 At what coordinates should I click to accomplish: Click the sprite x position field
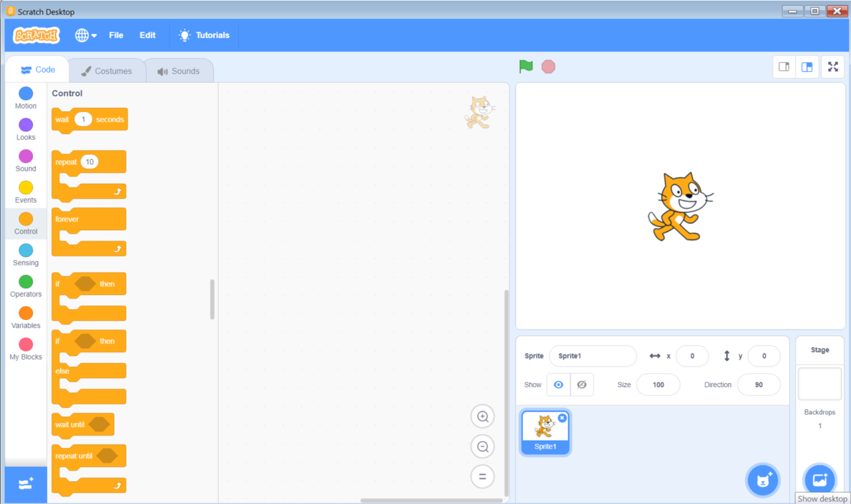pyautogui.click(x=692, y=356)
